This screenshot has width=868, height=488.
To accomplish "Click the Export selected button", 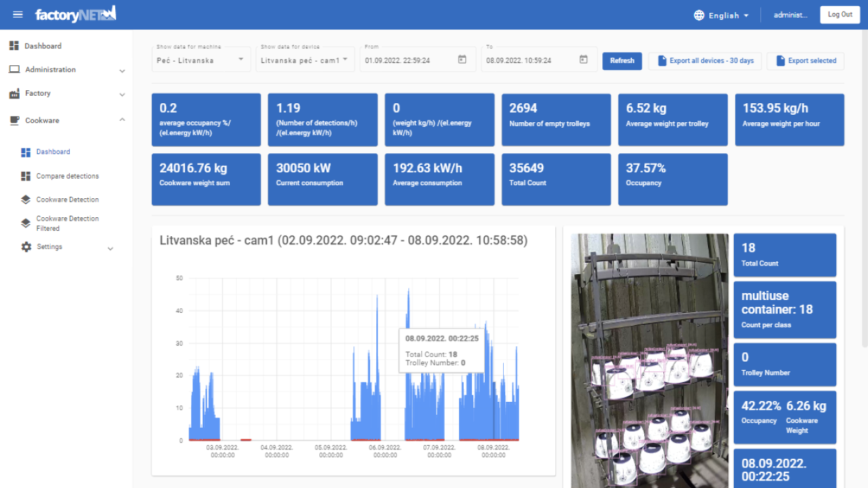I will (x=806, y=60).
